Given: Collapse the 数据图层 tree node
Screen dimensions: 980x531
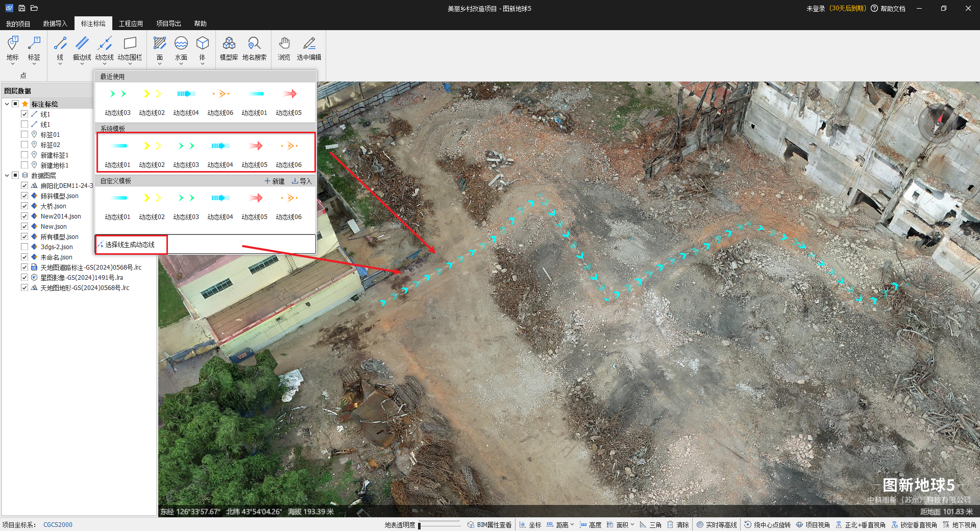Looking at the screenshot, I should tap(7, 175).
